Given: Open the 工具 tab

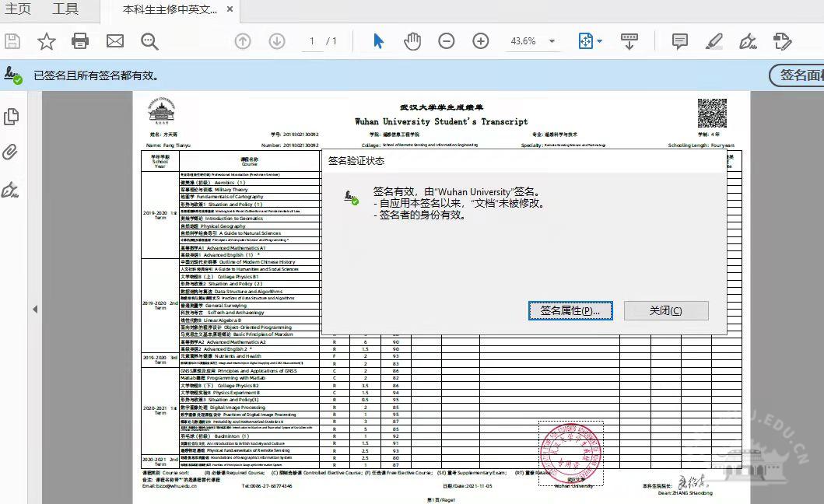Looking at the screenshot, I should [65, 9].
